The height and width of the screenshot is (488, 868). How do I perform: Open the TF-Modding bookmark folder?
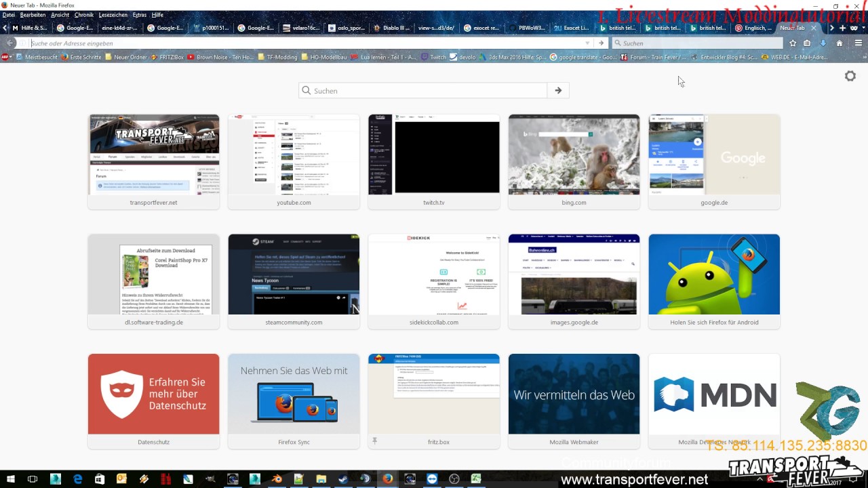pos(277,57)
